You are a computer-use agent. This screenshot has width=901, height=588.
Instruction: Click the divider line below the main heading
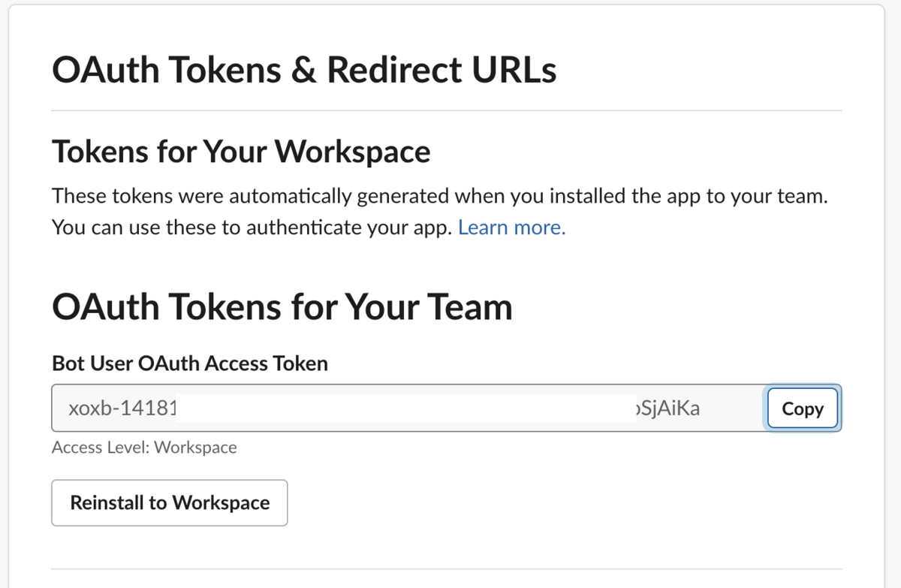click(447, 110)
